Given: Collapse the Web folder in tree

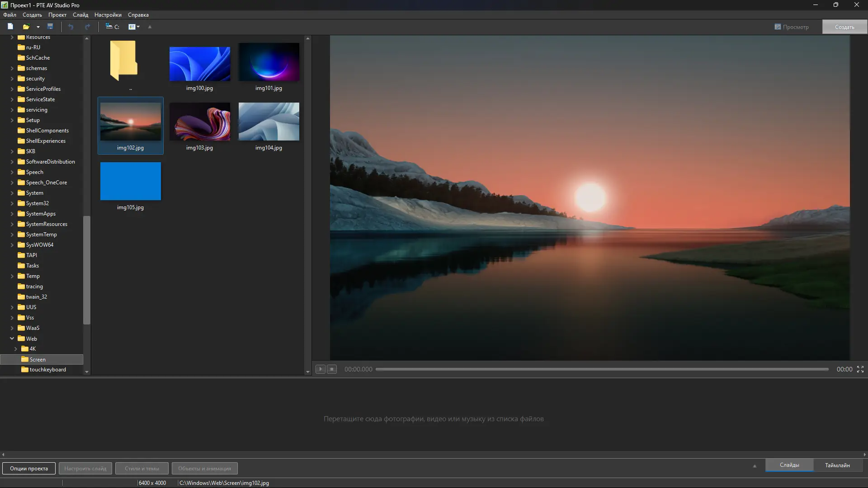Looking at the screenshot, I should (x=12, y=338).
